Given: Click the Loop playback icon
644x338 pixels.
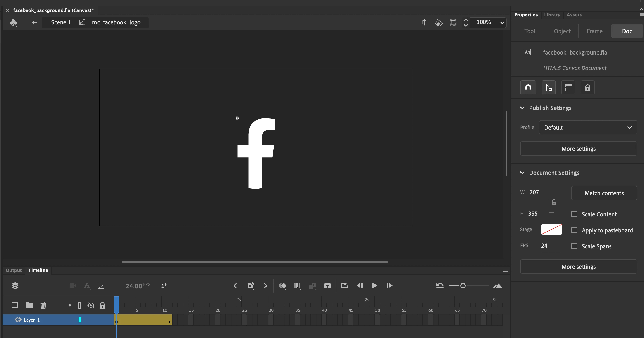Looking at the screenshot, I should click(x=344, y=285).
